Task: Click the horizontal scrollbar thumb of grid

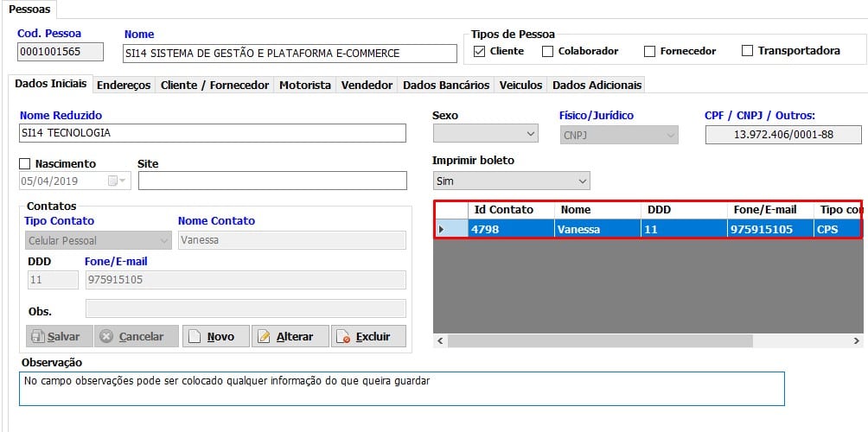Action: click(x=600, y=341)
